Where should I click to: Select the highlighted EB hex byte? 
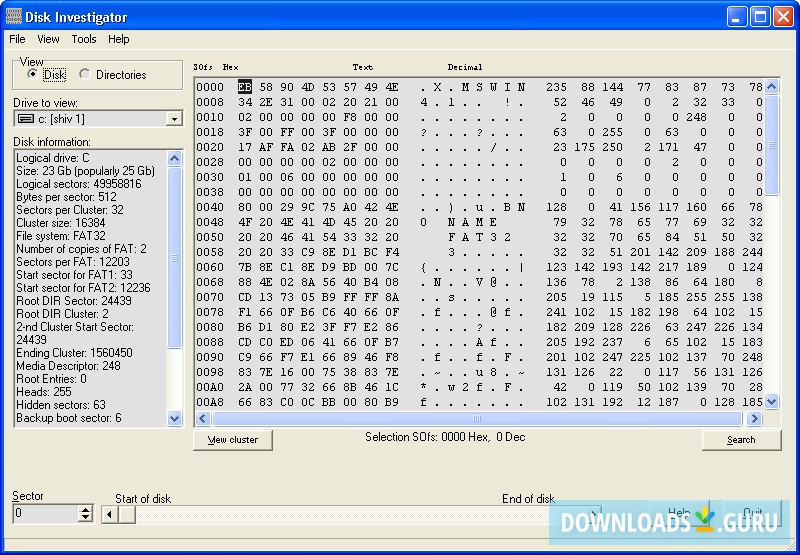245,87
